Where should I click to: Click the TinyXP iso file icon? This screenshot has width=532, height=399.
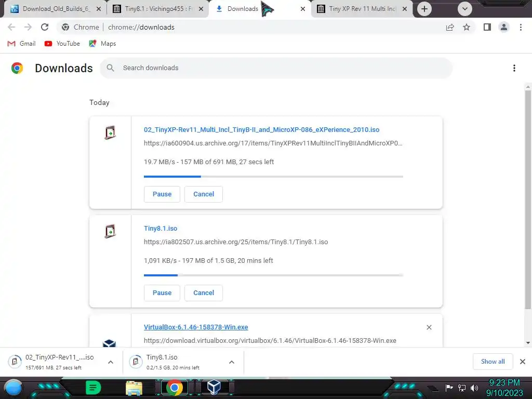[x=110, y=132]
